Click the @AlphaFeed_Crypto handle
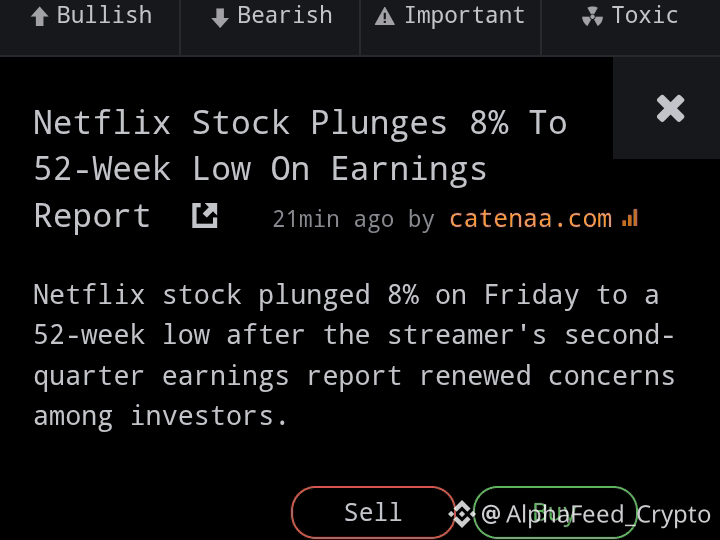The width and height of the screenshot is (720, 540). coord(596,514)
